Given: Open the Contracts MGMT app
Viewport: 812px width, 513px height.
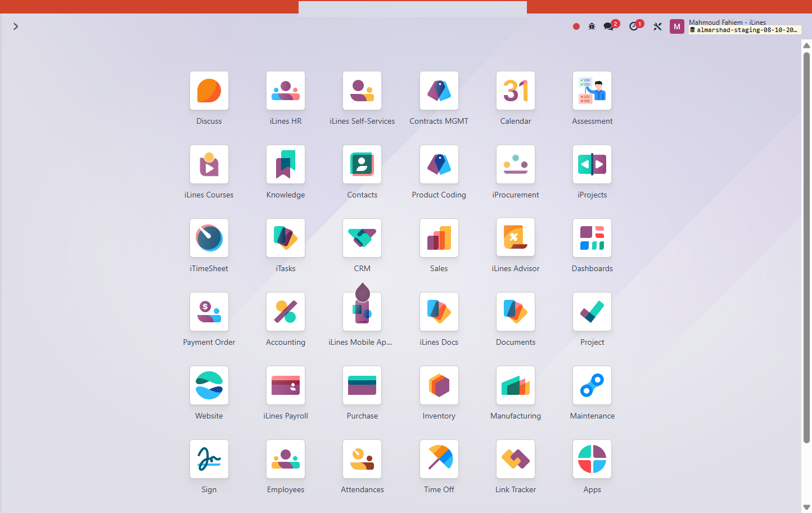Looking at the screenshot, I should click(x=439, y=91).
